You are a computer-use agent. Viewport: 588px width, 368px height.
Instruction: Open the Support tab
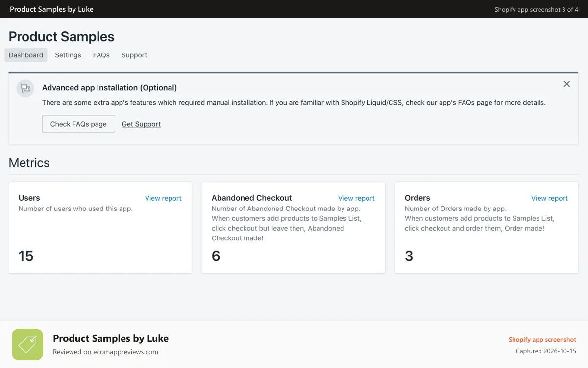[x=134, y=55]
